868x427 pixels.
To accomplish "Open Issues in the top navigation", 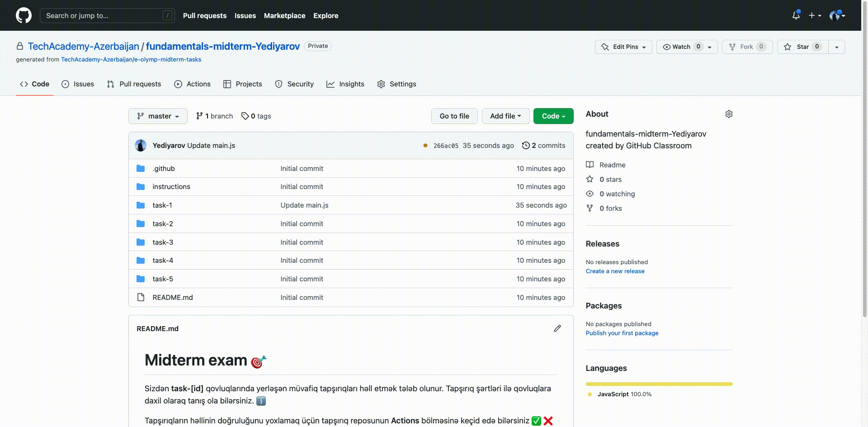I will click(x=245, y=15).
